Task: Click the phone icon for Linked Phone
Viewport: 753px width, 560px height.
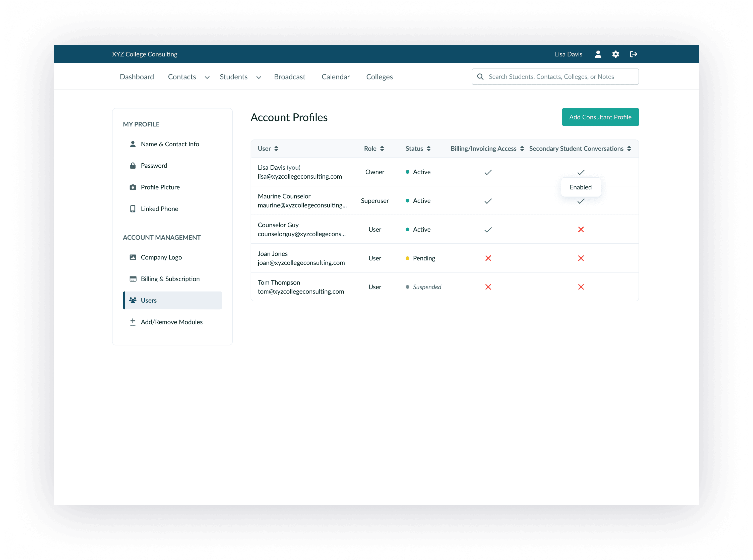Action: tap(133, 209)
